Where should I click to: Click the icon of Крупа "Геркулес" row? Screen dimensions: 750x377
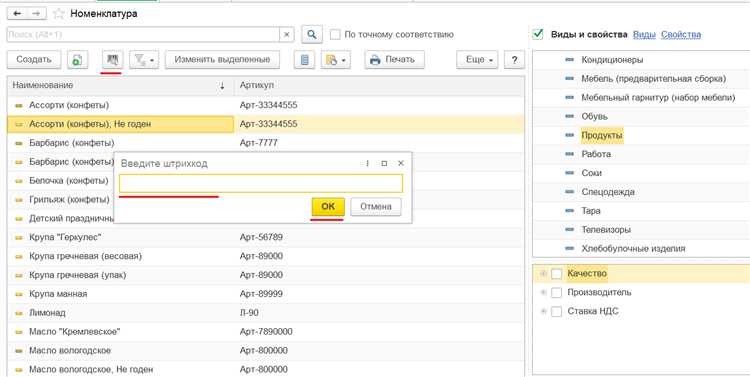coord(19,237)
